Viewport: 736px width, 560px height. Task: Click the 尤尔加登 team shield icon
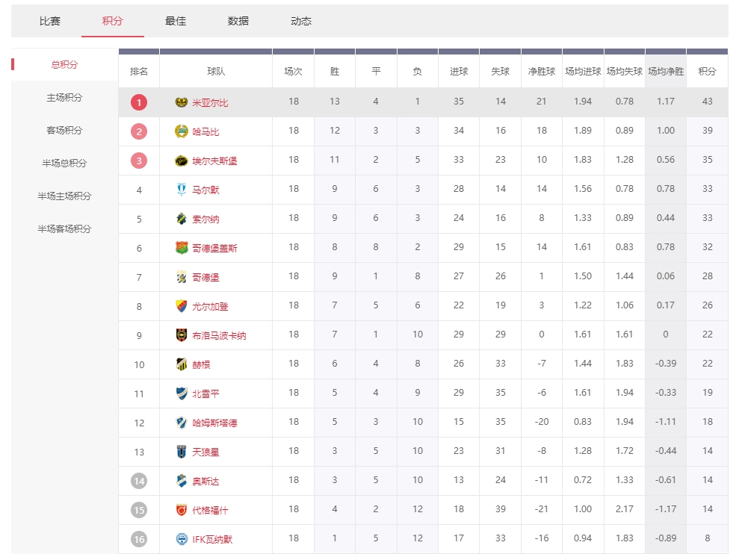(x=182, y=306)
